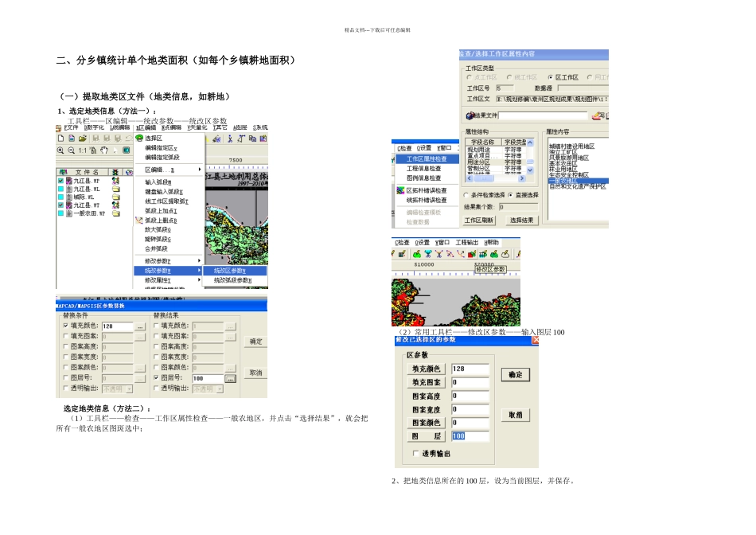The image size is (756, 535).
Task: Click the 图层 input field showing 100
Action: (x=470, y=436)
